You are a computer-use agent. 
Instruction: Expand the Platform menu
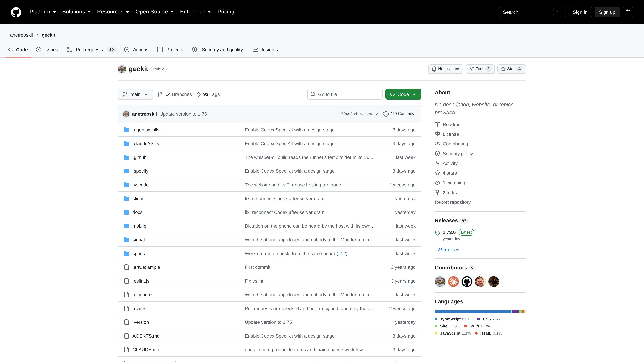pos(42,12)
